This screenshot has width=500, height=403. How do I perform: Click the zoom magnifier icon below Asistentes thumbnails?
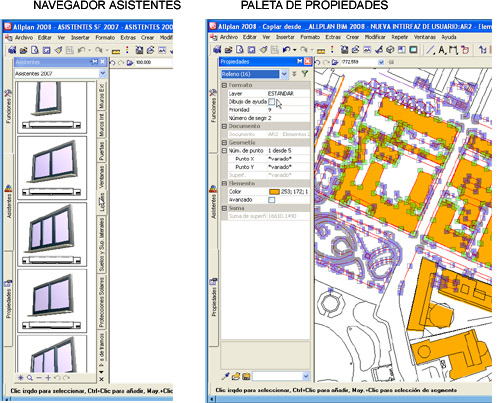[30, 378]
